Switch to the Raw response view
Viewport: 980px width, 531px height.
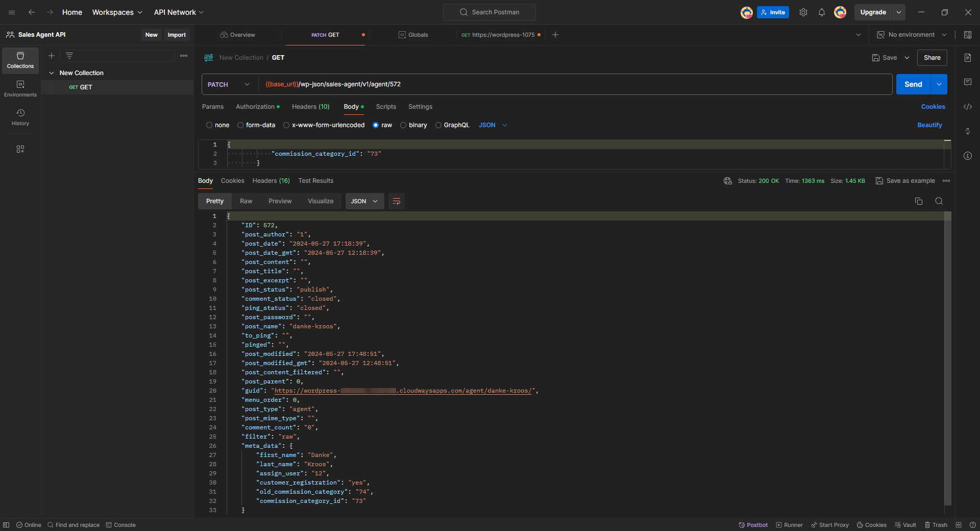[246, 201]
